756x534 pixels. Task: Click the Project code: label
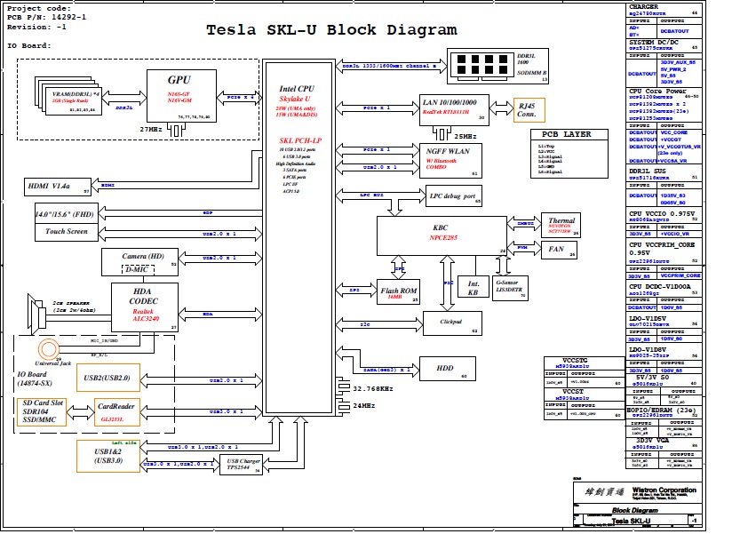[x=38, y=8]
